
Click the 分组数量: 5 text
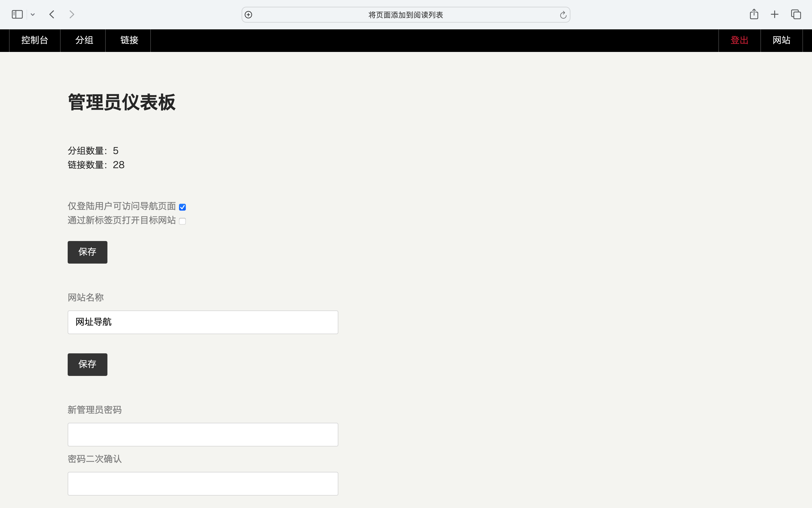pyautogui.click(x=93, y=150)
